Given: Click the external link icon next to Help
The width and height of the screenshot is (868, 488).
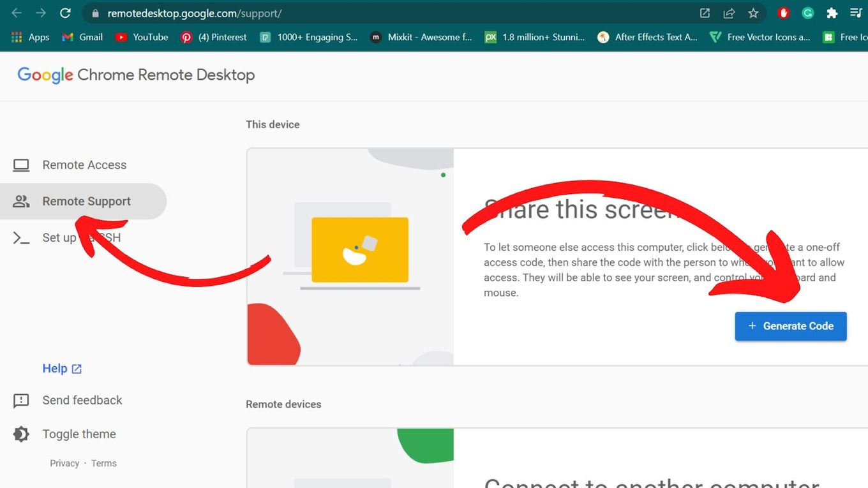Looking at the screenshot, I should (x=77, y=369).
